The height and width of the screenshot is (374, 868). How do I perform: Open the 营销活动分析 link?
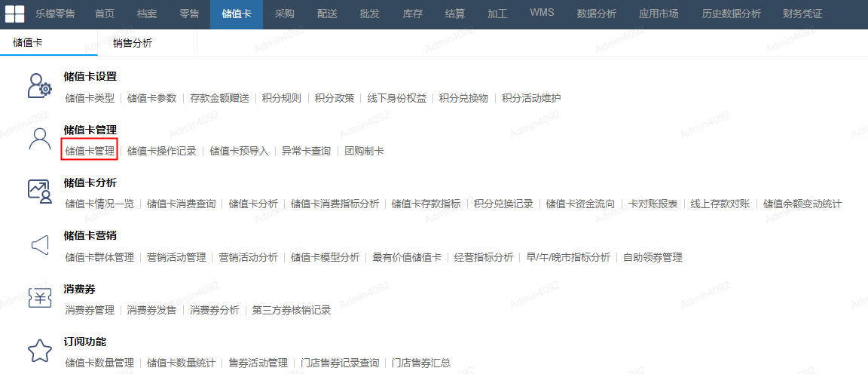249,257
